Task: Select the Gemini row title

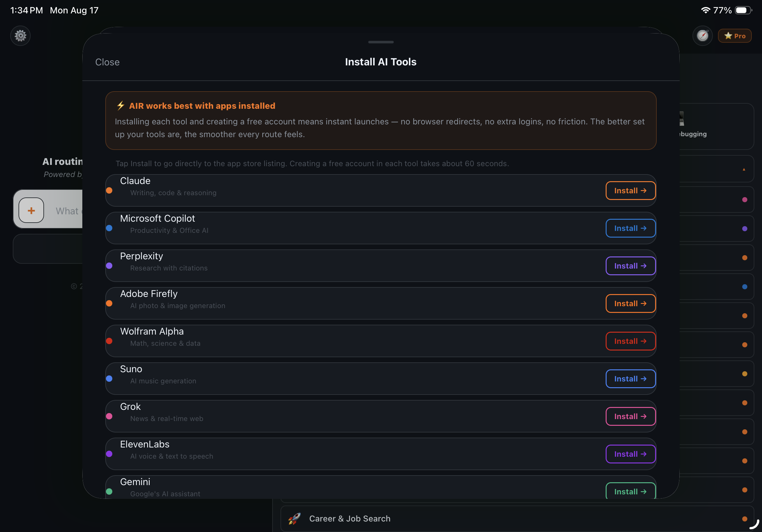Action: click(135, 482)
